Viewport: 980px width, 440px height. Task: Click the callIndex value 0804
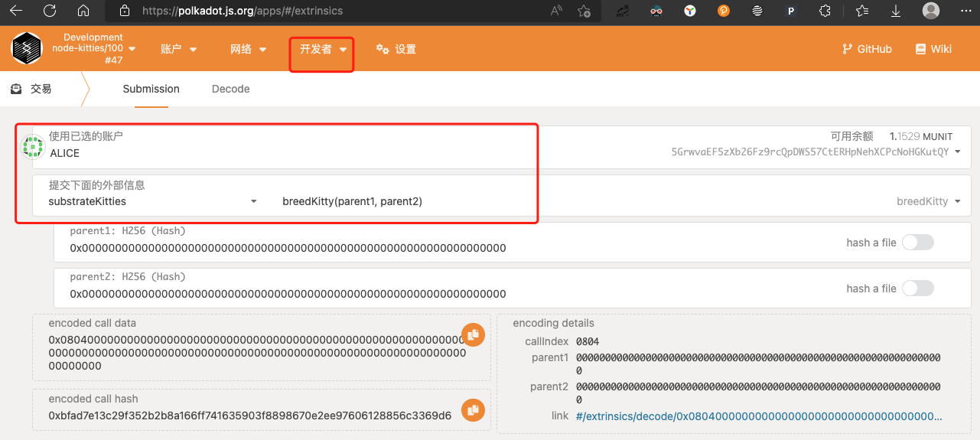[x=588, y=342]
